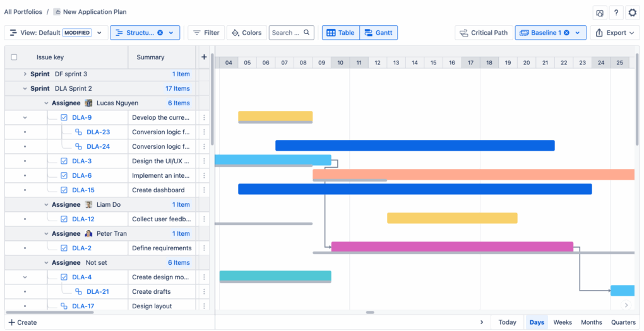Open row menu for DLA-12

tap(204, 219)
